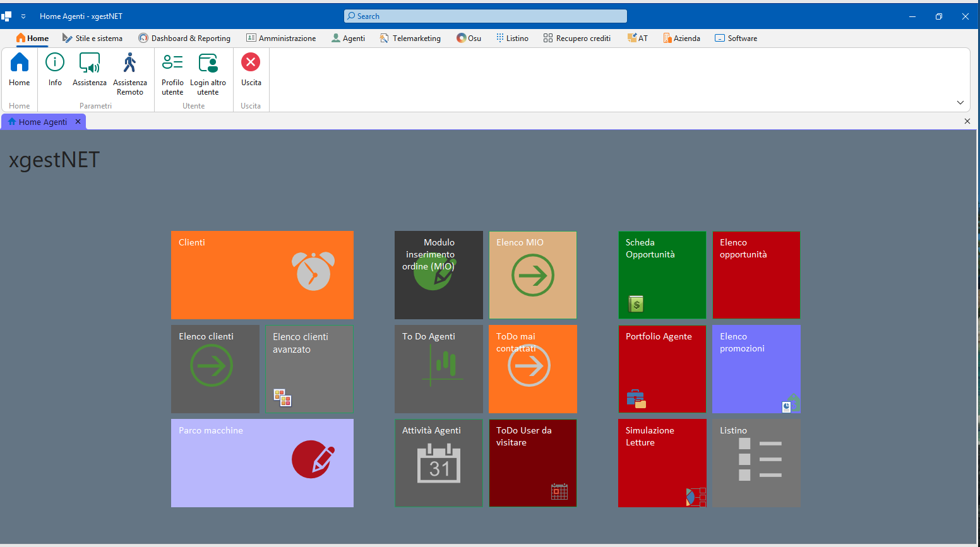Switch to the Telemarketing tab

pyautogui.click(x=410, y=38)
